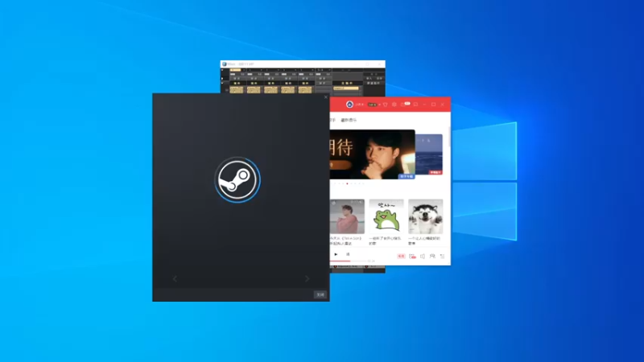The width and height of the screenshot is (644, 362).
Task: Go to next item with Steam's right arrow
Action: (307, 278)
